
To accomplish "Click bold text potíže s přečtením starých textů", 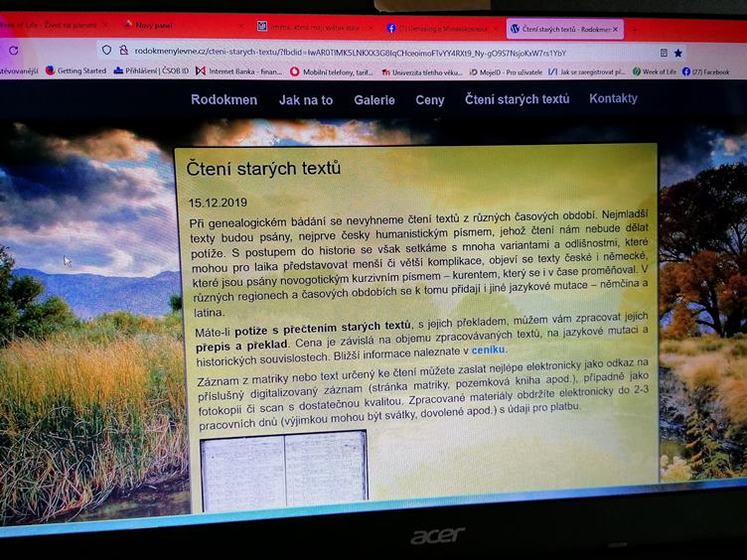I will coord(323,328).
